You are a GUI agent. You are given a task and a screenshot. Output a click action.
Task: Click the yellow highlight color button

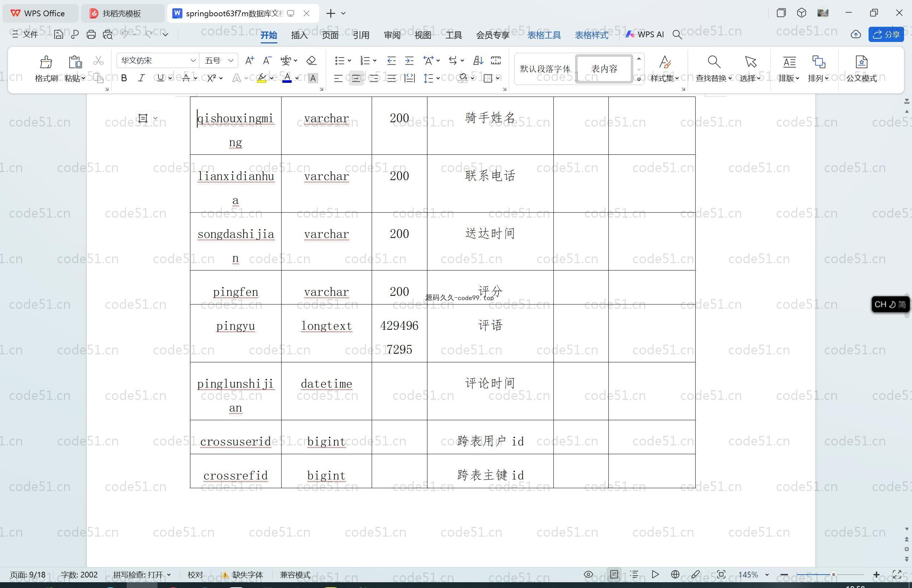pos(262,78)
